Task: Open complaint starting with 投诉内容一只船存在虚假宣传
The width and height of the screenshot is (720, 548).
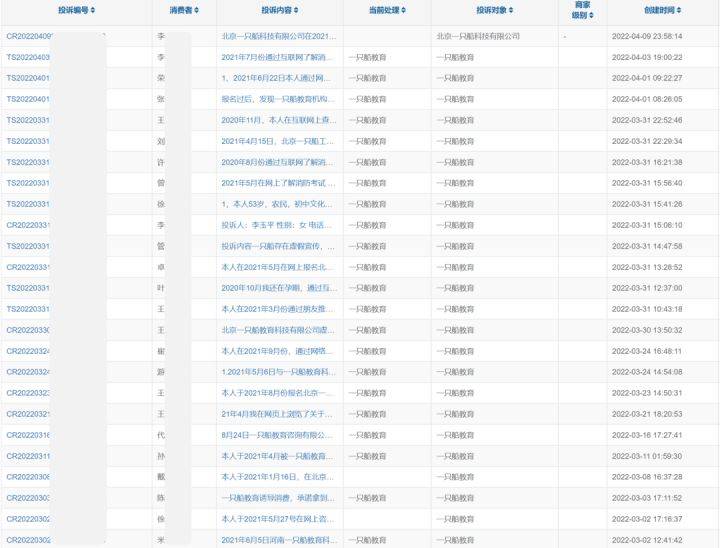Action: click(279, 246)
